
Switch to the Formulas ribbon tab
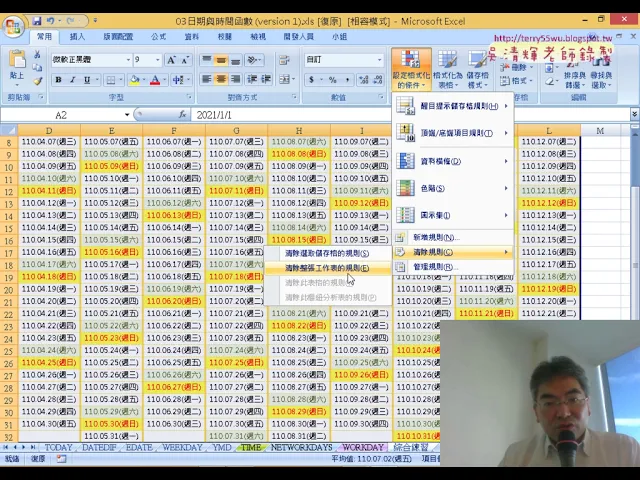point(158,37)
